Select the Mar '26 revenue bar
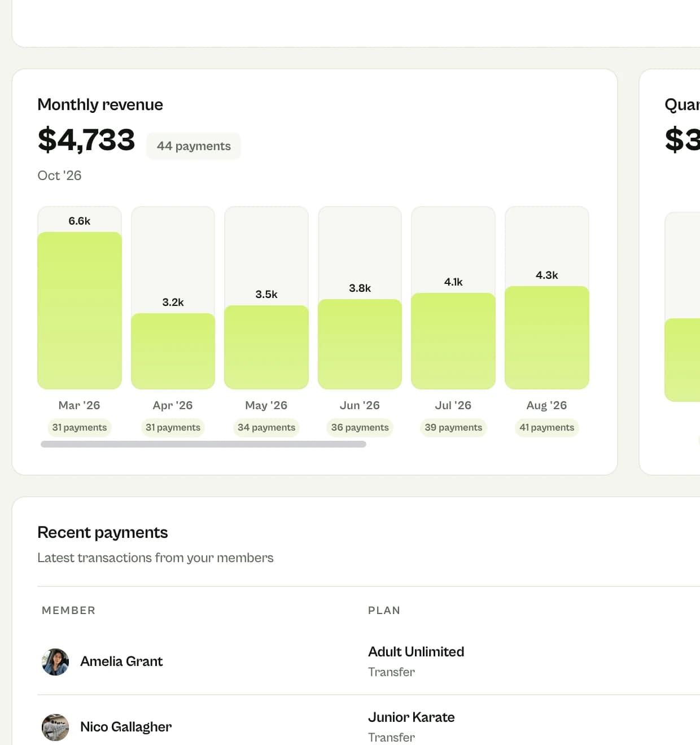This screenshot has height=745, width=700. pos(80,310)
